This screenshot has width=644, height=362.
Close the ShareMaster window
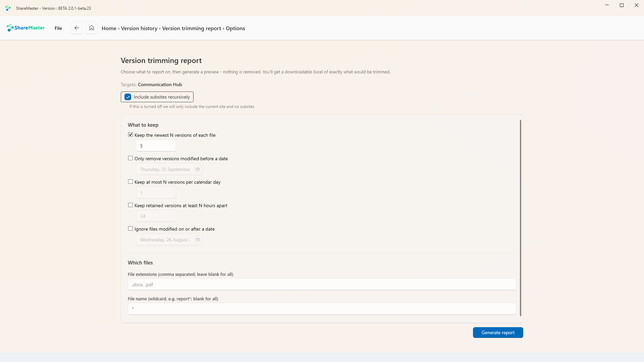pyautogui.click(x=636, y=5)
